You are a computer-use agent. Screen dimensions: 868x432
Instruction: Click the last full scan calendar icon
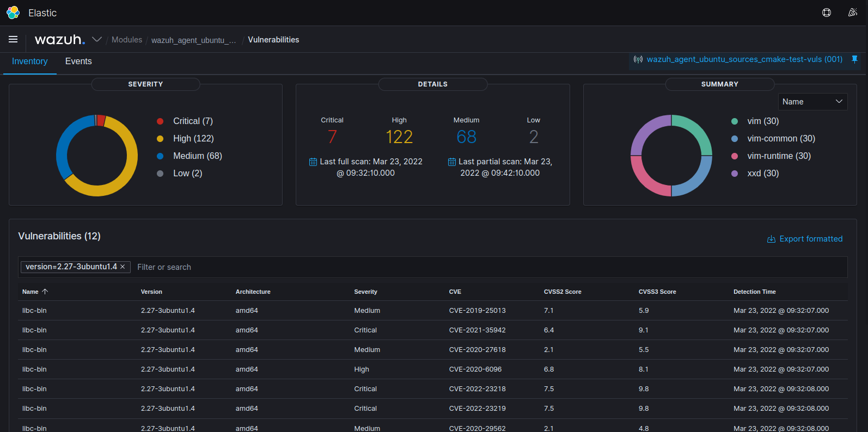click(313, 162)
